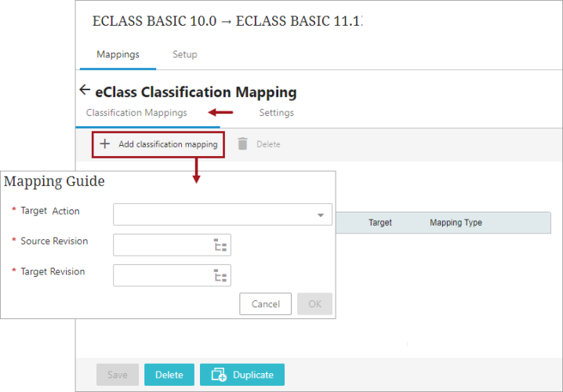Click the duplicate icon on the Duplicate button

[219, 375]
